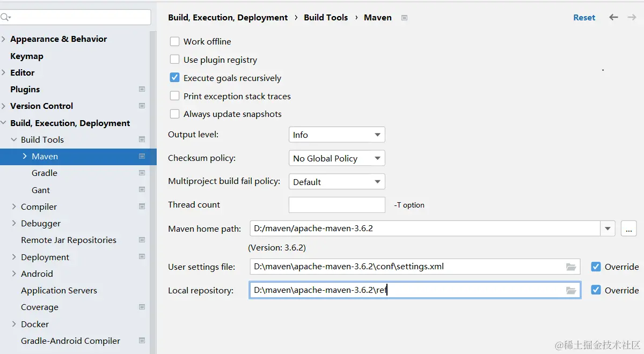The height and width of the screenshot is (354, 644).
Task: Expand the Compiler node
Action: pos(14,206)
